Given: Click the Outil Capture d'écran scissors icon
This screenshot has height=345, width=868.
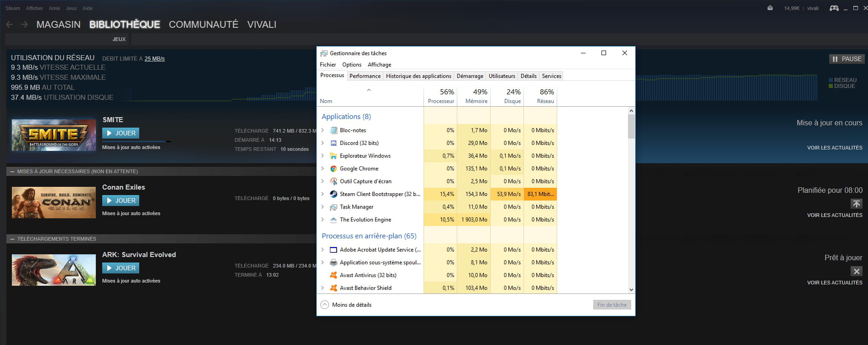Looking at the screenshot, I should [x=334, y=181].
